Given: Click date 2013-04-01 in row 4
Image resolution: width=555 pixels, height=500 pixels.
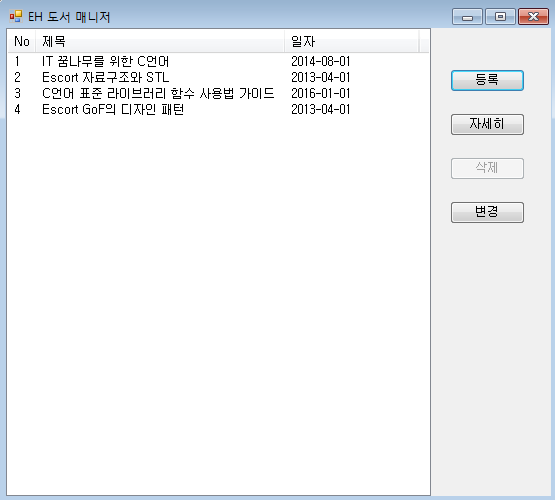Looking at the screenshot, I should coord(321,109).
